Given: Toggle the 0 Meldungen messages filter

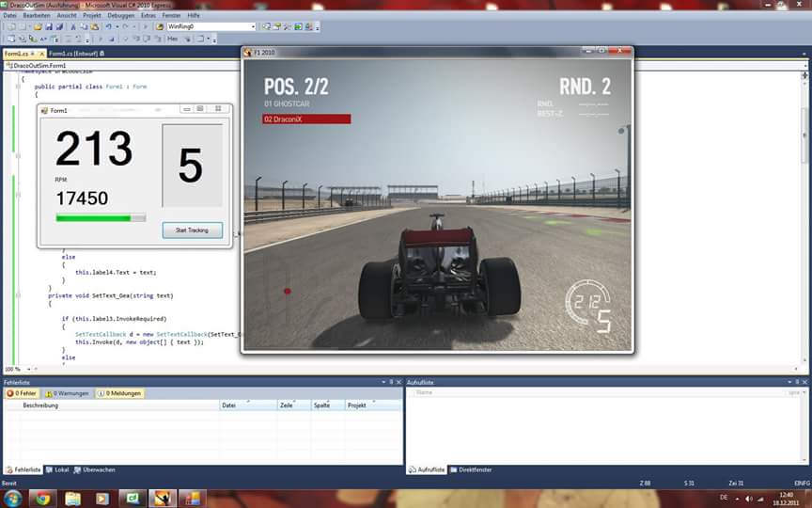Looking at the screenshot, I should point(120,393).
